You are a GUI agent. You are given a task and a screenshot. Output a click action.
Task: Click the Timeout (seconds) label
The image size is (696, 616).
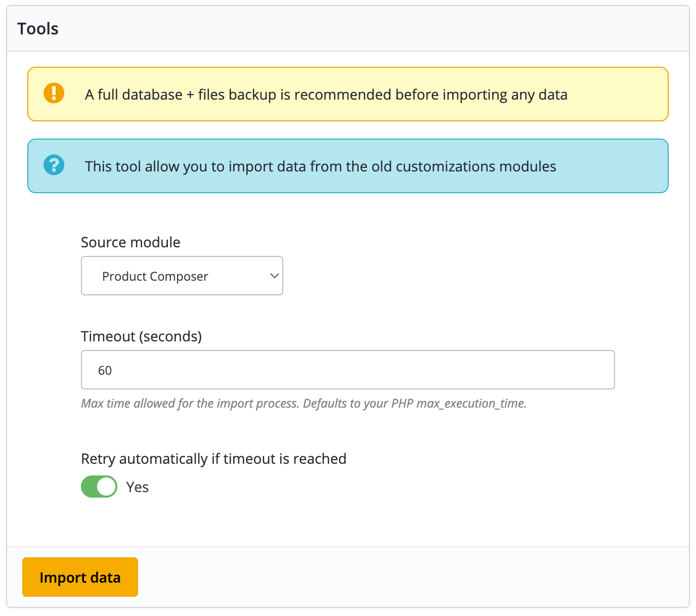(x=142, y=336)
